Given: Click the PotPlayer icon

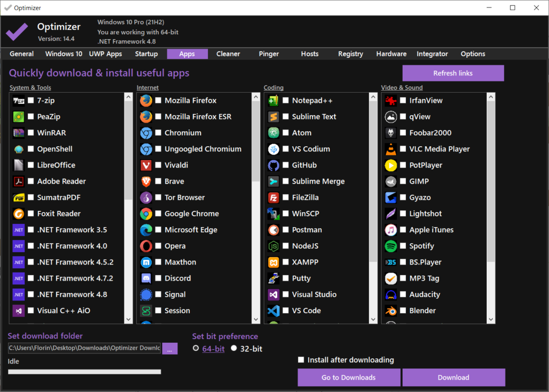Looking at the screenshot, I should click(391, 165).
